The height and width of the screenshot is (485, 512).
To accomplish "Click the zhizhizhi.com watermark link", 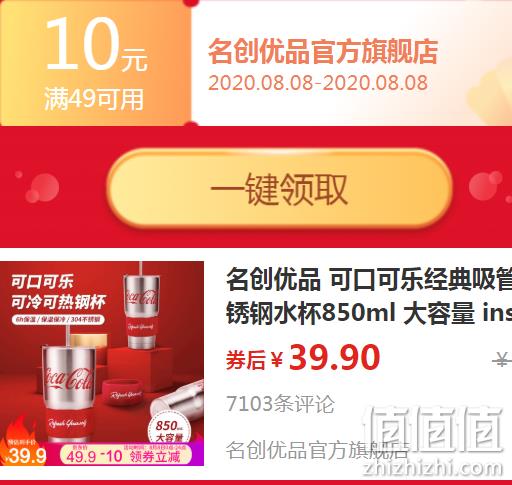I will click(x=433, y=467).
